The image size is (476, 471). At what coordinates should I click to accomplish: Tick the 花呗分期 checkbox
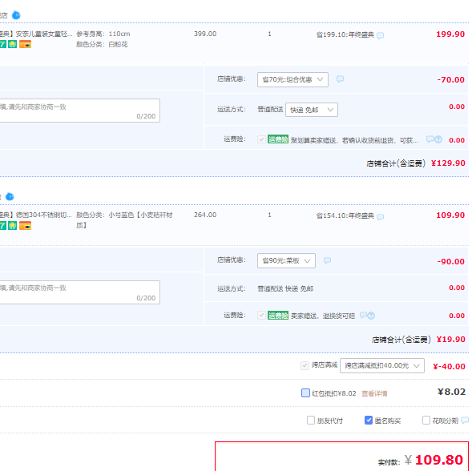point(426,421)
